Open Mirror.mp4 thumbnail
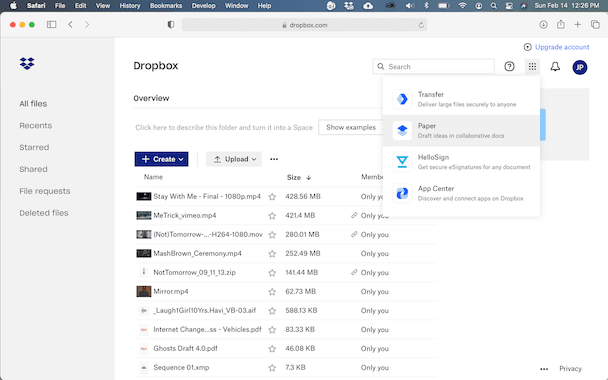The image size is (608, 380). [x=143, y=291]
